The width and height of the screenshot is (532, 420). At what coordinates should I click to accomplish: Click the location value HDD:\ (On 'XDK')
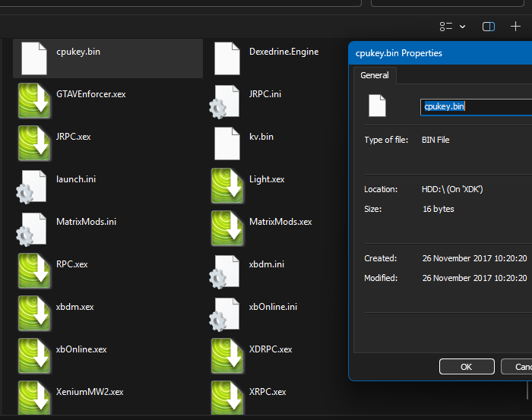click(452, 189)
